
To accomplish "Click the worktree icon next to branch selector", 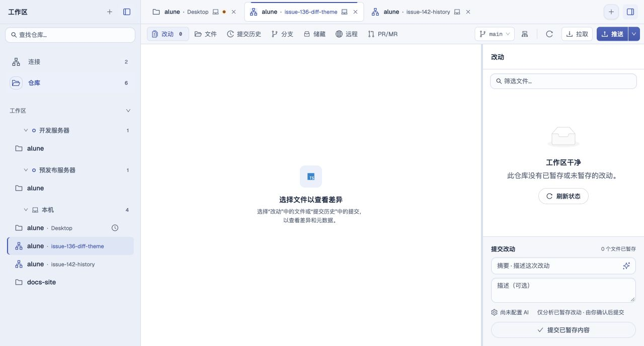I will tap(525, 34).
